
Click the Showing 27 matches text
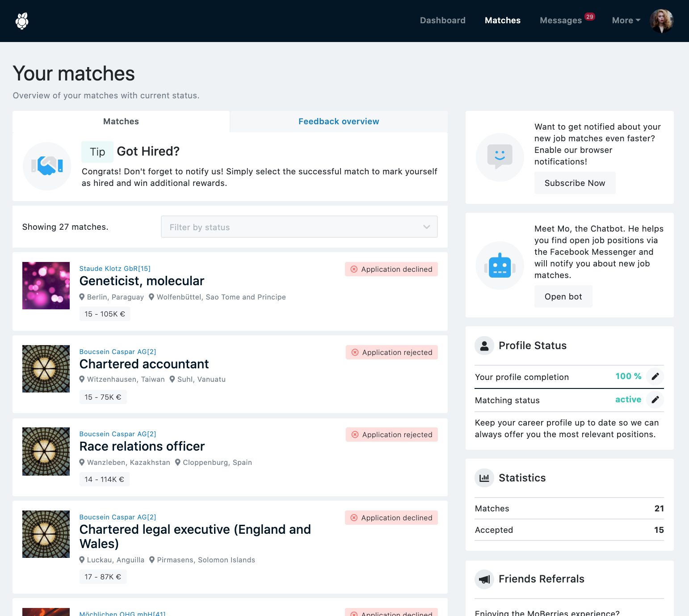click(x=65, y=227)
